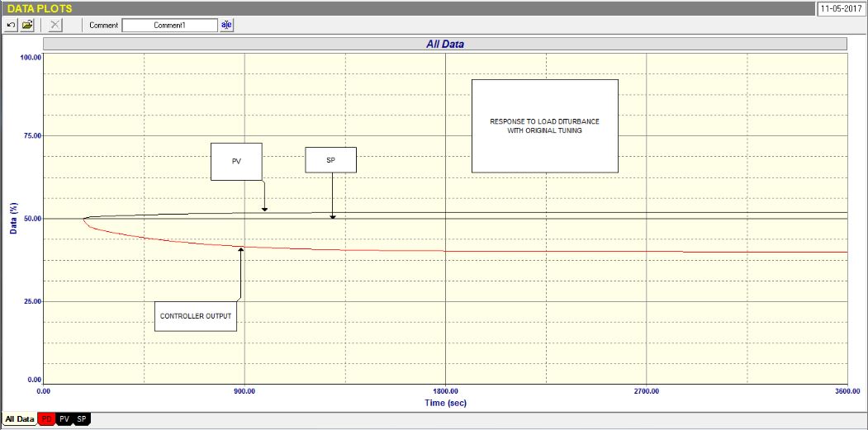This screenshot has height=430, width=868.
Task: Click the 'aje' comment edit icon
Action: point(227,25)
